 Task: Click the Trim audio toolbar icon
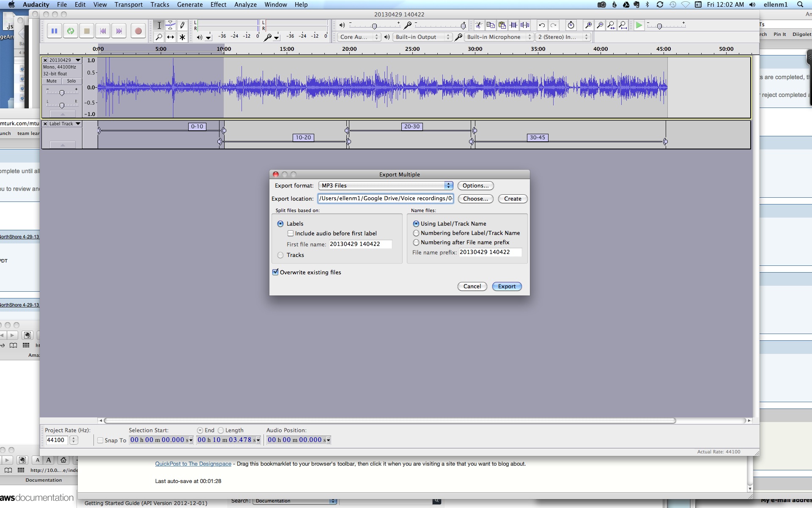pyautogui.click(x=513, y=25)
